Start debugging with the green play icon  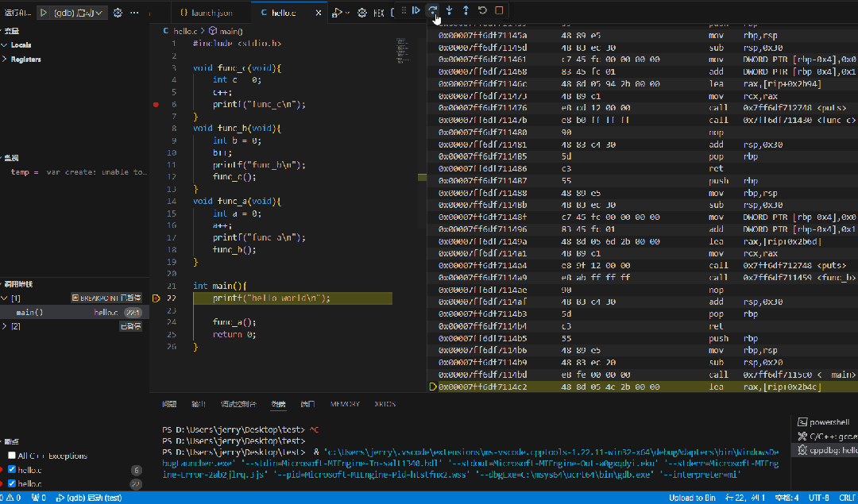point(44,13)
